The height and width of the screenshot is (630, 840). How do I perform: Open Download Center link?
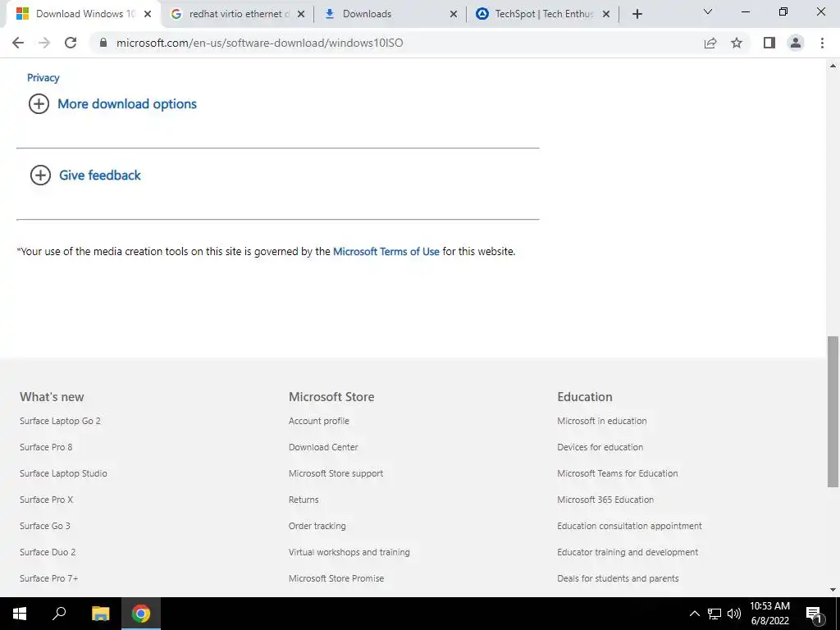[x=323, y=447]
